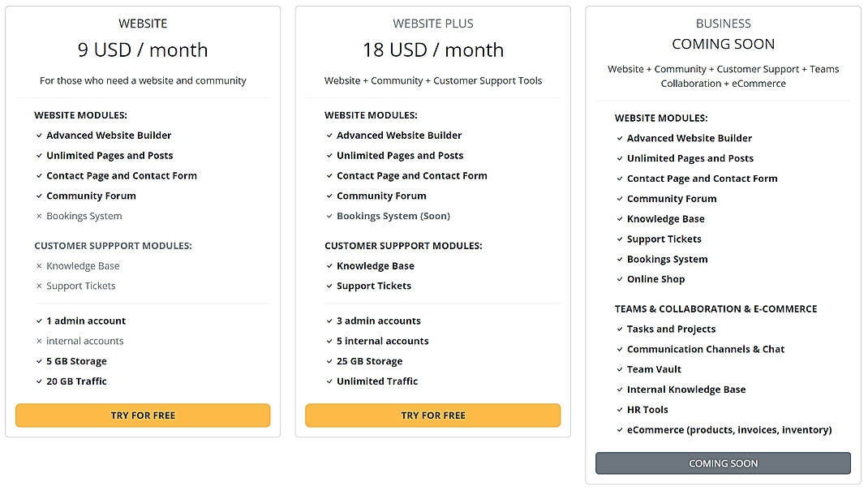Click the checkmark beside Unlimited Traffic in WEBSITE PLUS
The height and width of the screenshot is (491, 868).
pos(329,381)
